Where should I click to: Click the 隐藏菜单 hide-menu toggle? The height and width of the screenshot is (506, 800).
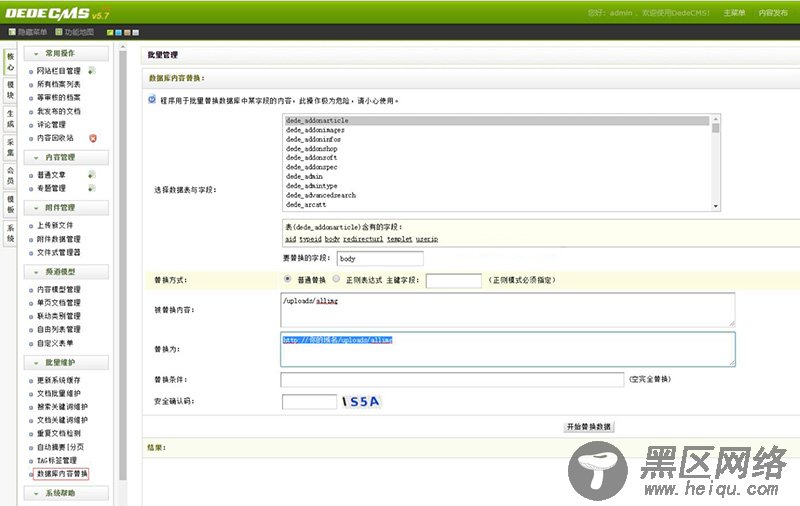(x=28, y=32)
